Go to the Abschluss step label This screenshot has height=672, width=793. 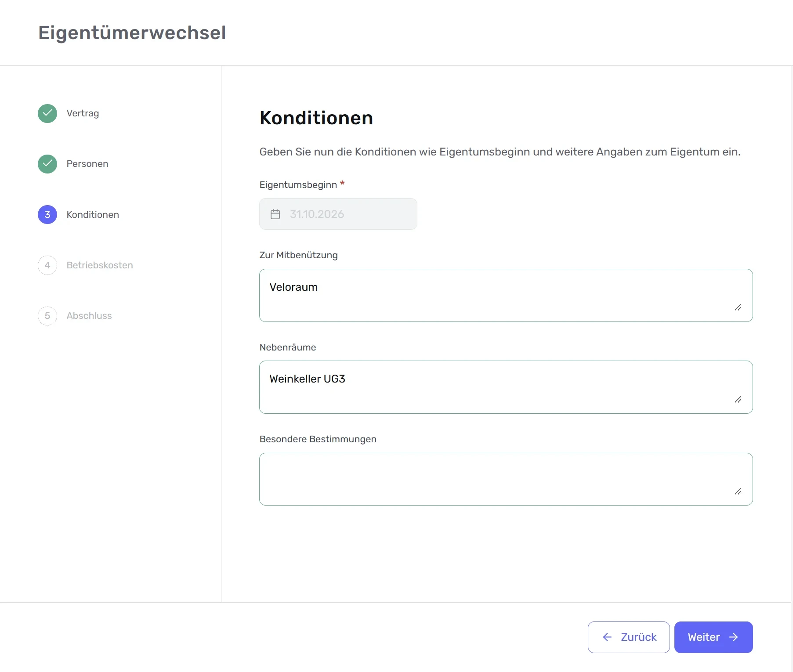click(89, 316)
